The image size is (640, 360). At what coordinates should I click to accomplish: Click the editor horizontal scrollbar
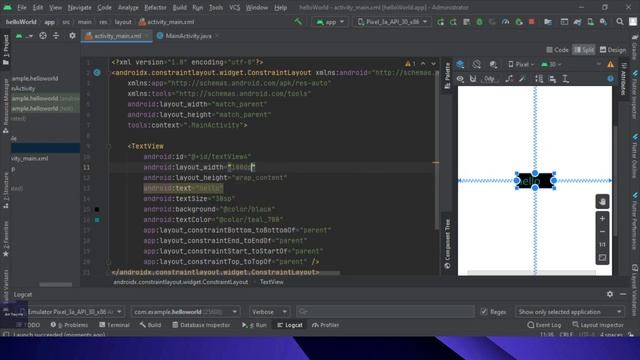226,273
